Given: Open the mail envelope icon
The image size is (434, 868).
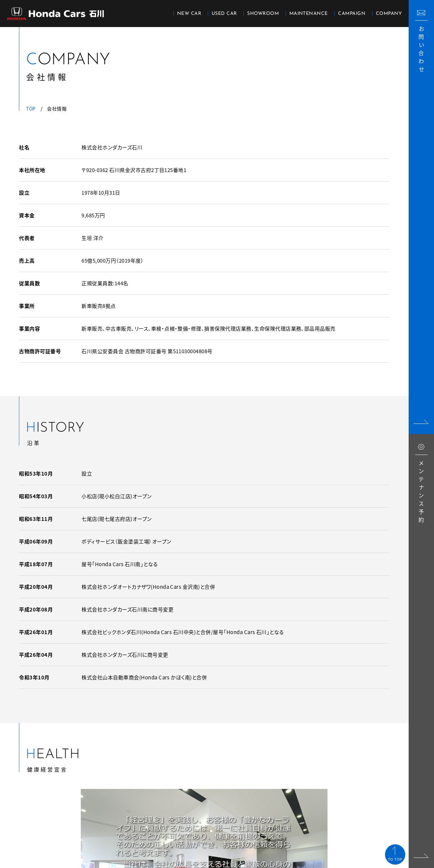Looking at the screenshot, I should pos(421,13).
